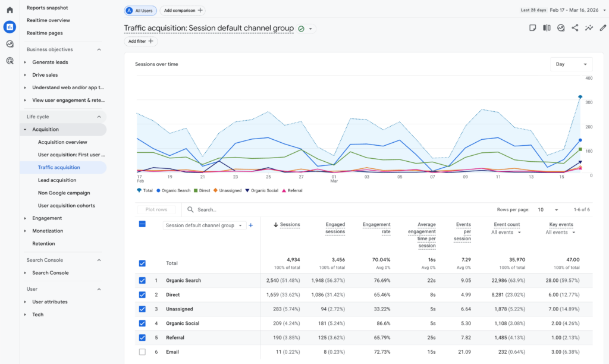Uncheck the Organic Search table row
Viewport: 609px width, 364px height.
pos(142,280)
